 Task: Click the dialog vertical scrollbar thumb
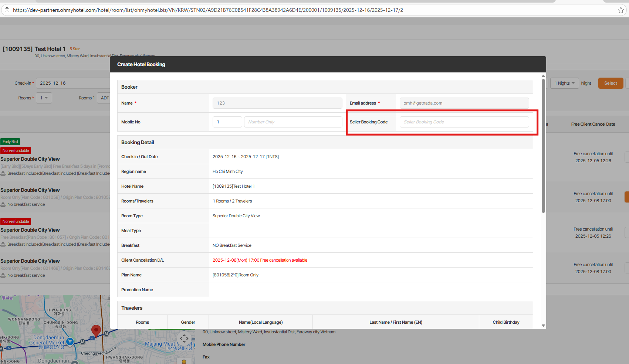tap(543, 146)
